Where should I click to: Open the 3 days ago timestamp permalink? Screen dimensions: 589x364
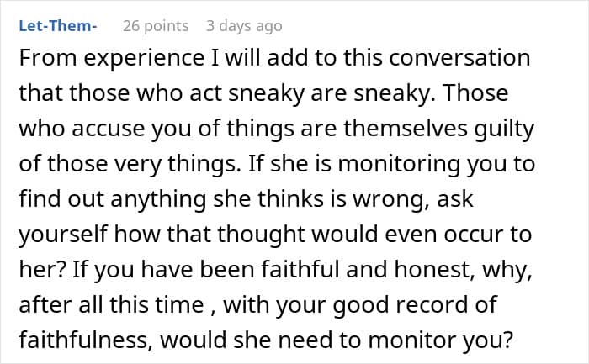click(x=244, y=26)
